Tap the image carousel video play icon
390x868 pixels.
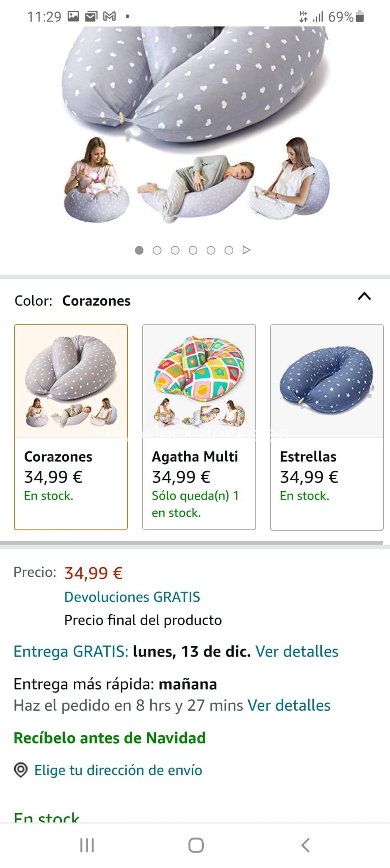coord(246,250)
